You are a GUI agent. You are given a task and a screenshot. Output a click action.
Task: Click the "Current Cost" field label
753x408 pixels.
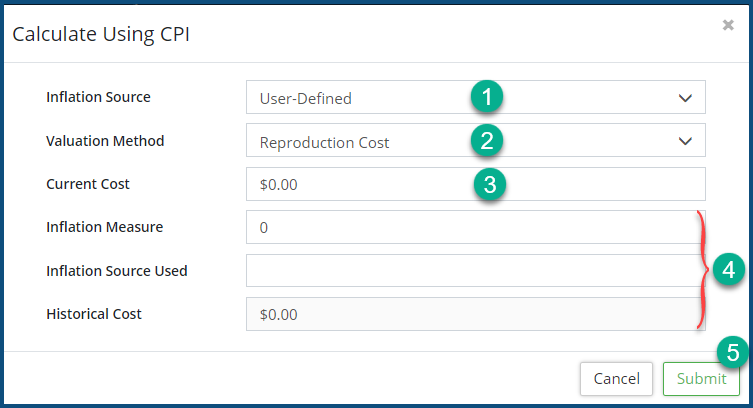tap(88, 184)
